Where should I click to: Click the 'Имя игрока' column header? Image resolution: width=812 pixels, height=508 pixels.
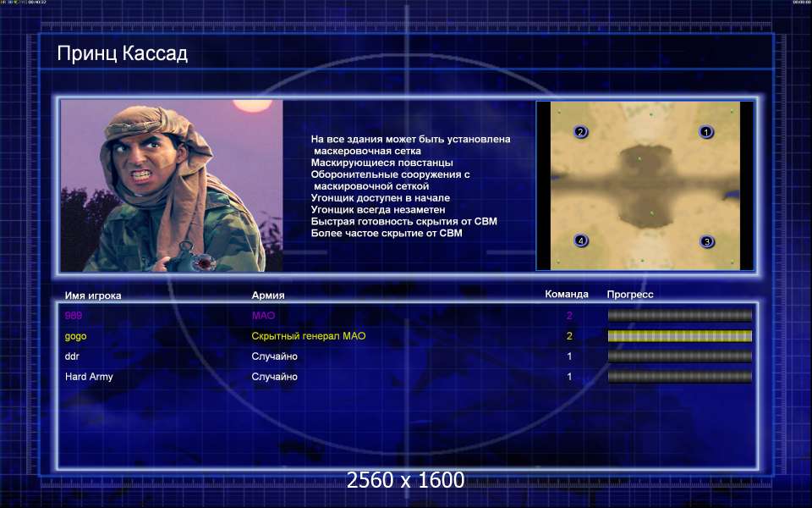coord(93,295)
